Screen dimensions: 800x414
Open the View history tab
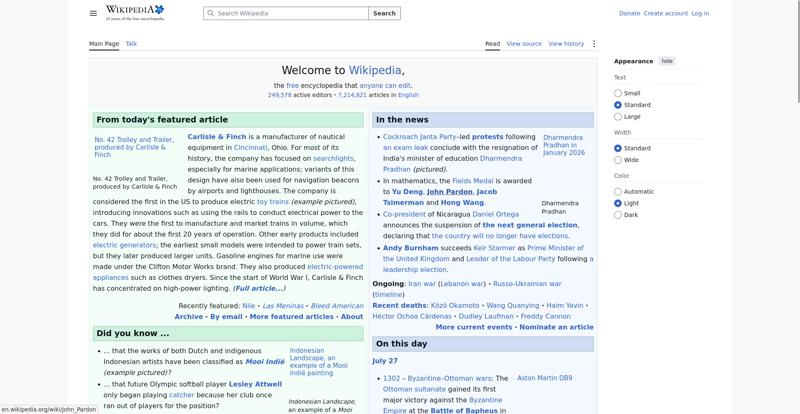click(566, 44)
